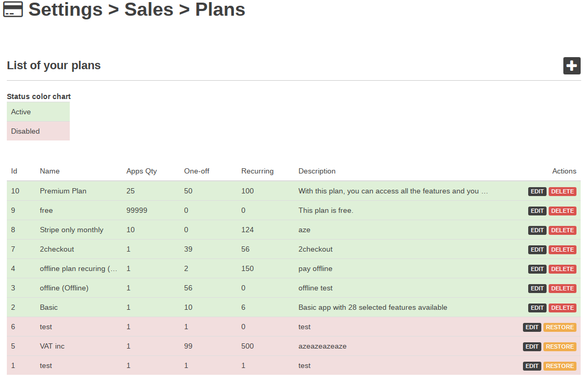
Task: Click the add new plan plus icon
Action: pyautogui.click(x=572, y=66)
